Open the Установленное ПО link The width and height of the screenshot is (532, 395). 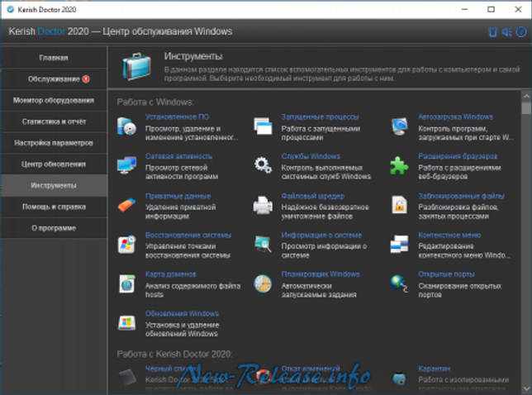pyautogui.click(x=177, y=117)
